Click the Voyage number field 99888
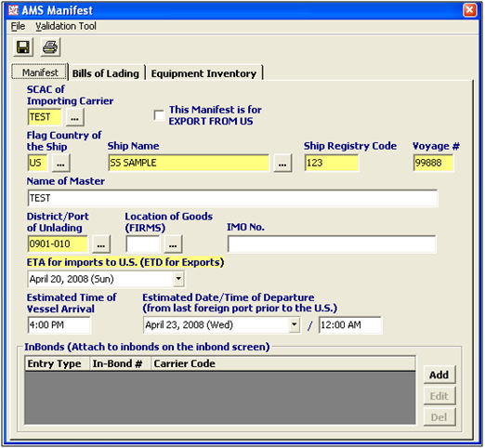Viewport: 485px width, 448px height. pyautogui.click(x=434, y=163)
